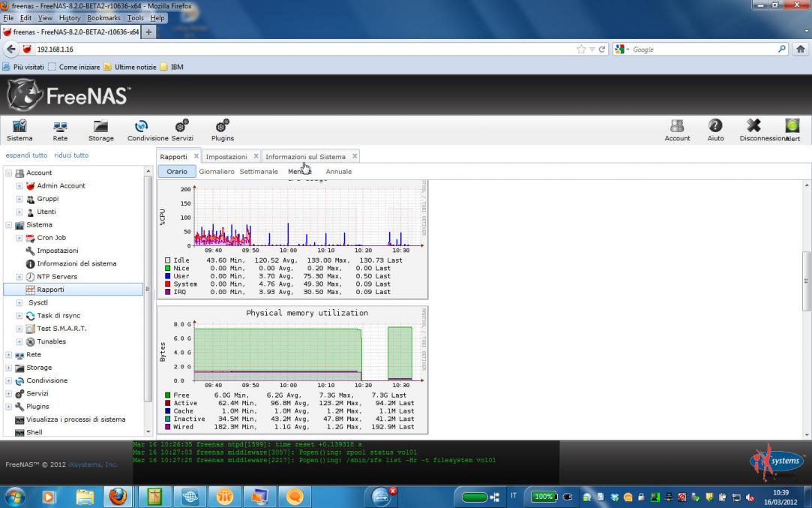The width and height of the screenshot is (812, 508).
Task: Expand the Condivisione tree node
Action: pyautogui.click(x=9, y=380)
